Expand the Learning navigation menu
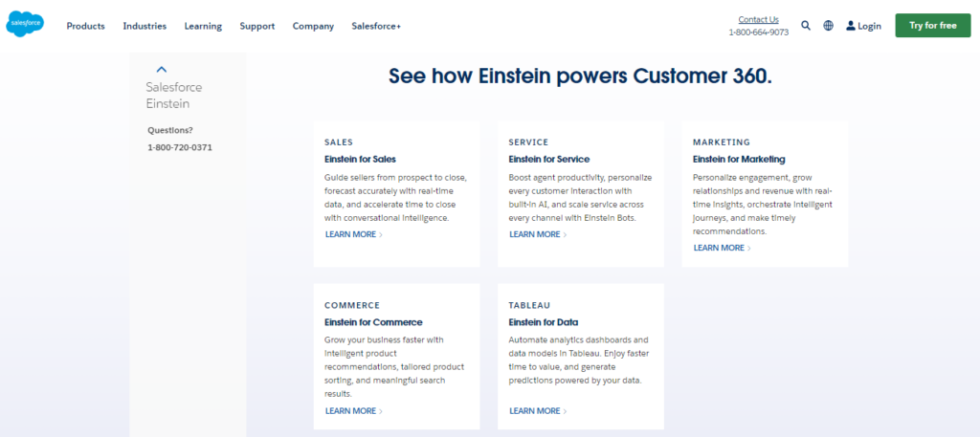 [x=203, y=26]
